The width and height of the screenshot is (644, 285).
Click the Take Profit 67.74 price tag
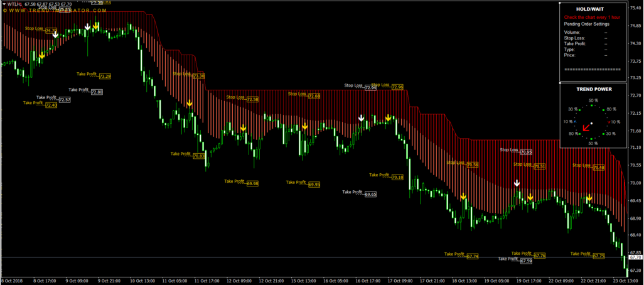pyautogui.click(x=472, y=256)
